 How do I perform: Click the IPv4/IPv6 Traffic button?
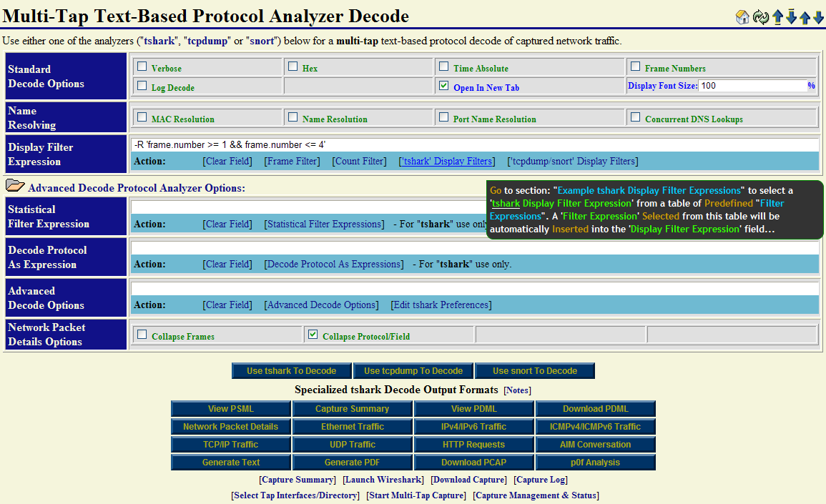click(x=473, y=427)
